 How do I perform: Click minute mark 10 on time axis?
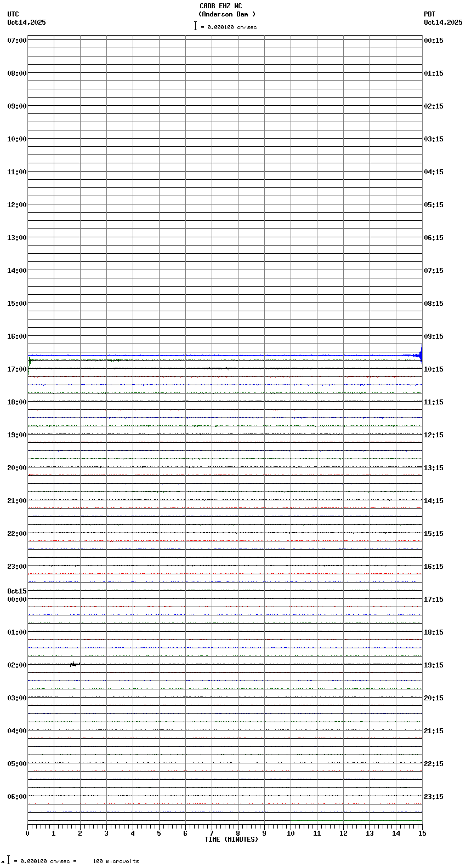(291, 833)
